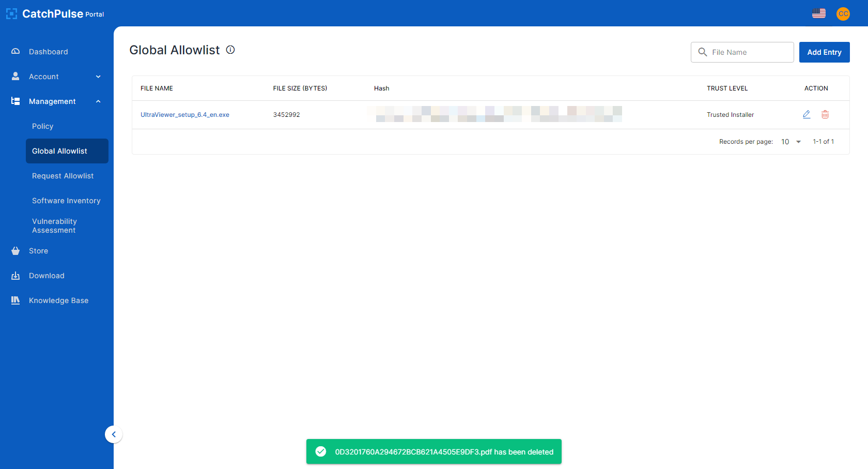Open Software Inventory
Viewport: 868px width, 469px height.
point(67,201)
